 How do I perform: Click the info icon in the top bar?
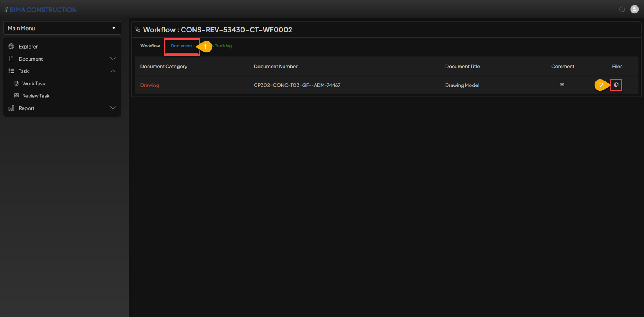click(x=622, y=9)
